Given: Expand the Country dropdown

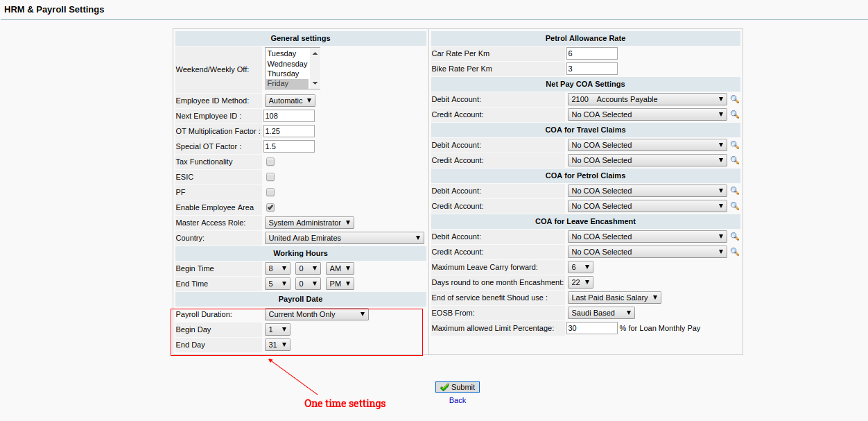Looking at the screenshot, I should (344, 238).
